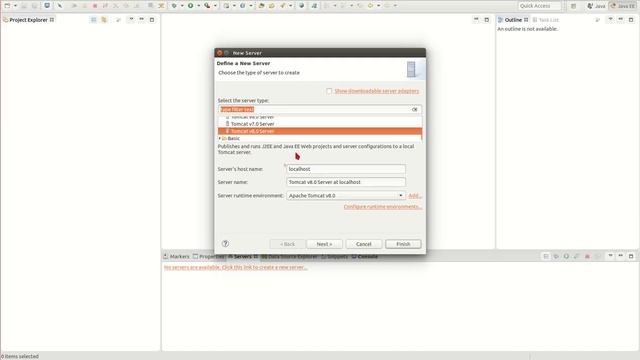640x360 pixels.
Task: Click the Server name field
Action: pos(346,182)
